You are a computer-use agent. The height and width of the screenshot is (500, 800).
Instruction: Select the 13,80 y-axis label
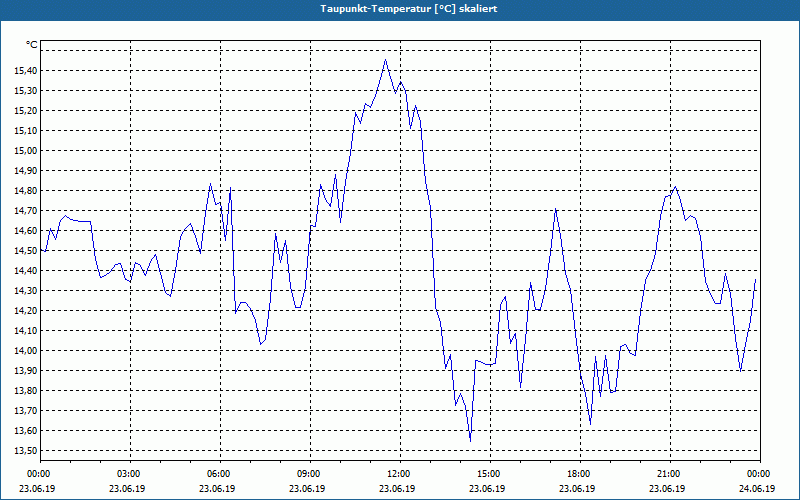[x=25, y=391]
